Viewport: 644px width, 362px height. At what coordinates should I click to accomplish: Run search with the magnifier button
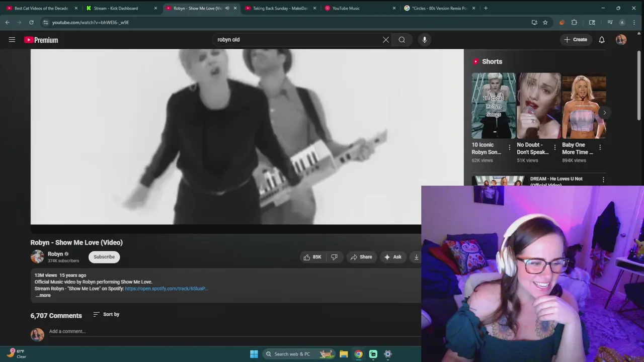[402, 40]
